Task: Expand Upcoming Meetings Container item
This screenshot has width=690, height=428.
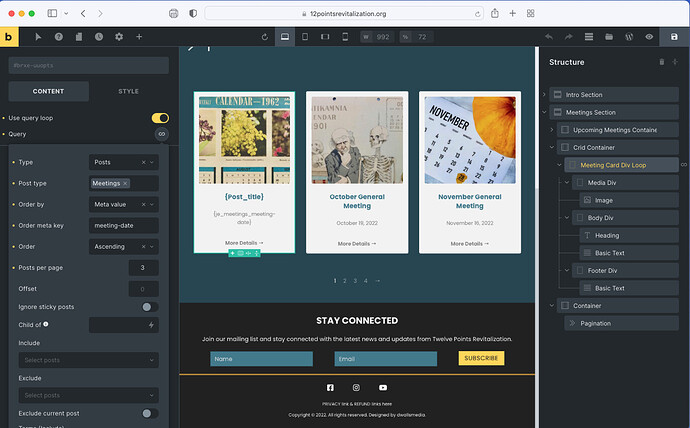Action: pos(552,130)
